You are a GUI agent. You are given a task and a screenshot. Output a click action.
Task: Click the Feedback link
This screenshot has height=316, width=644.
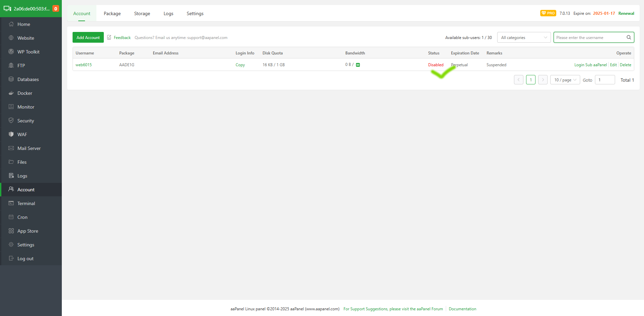[x=122, y=38]
